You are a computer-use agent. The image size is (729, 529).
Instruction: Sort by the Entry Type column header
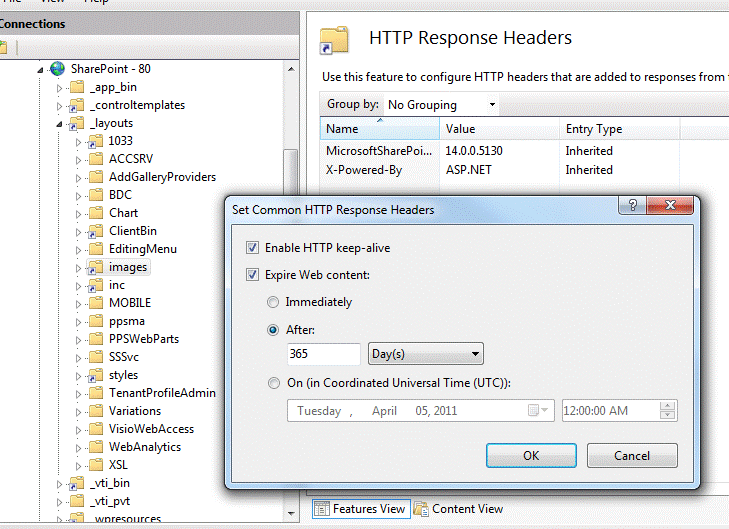[619, 129]
